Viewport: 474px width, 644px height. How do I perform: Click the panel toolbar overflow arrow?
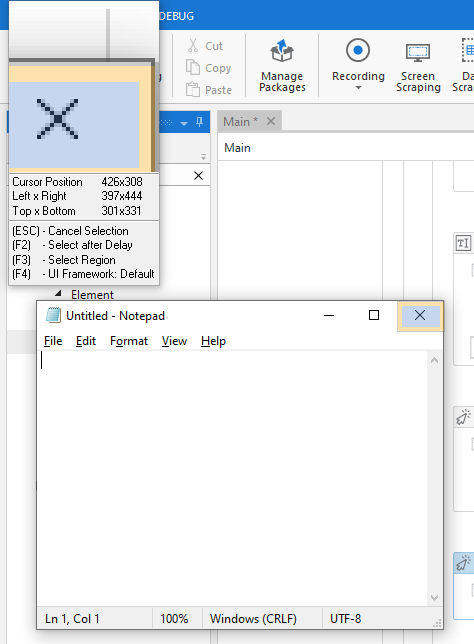(x=203, y=157)
